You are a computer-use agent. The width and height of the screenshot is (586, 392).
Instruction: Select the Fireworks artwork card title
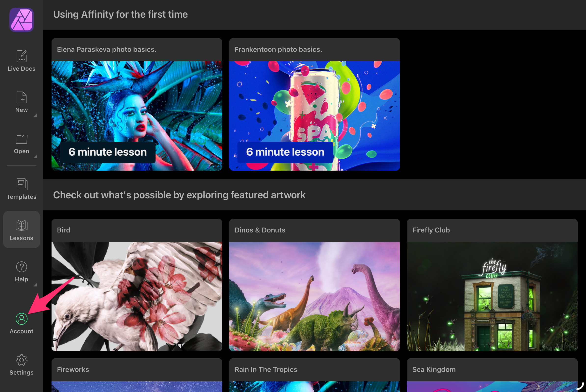pyautogui.click(x=73, y=369)
